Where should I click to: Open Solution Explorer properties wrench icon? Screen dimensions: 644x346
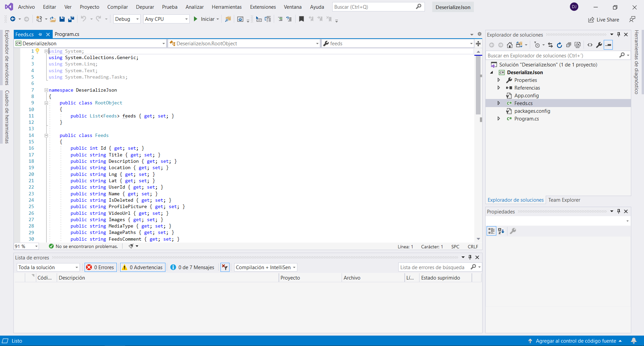point(599,45)
